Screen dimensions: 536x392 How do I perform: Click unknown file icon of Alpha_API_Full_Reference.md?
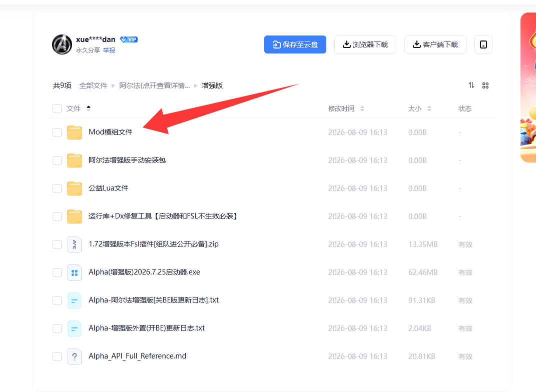pos(75,356)
